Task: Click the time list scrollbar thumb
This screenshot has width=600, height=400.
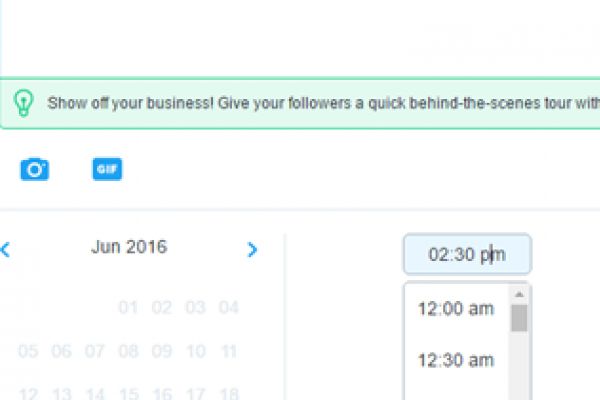Action: [x=519, y=318]
